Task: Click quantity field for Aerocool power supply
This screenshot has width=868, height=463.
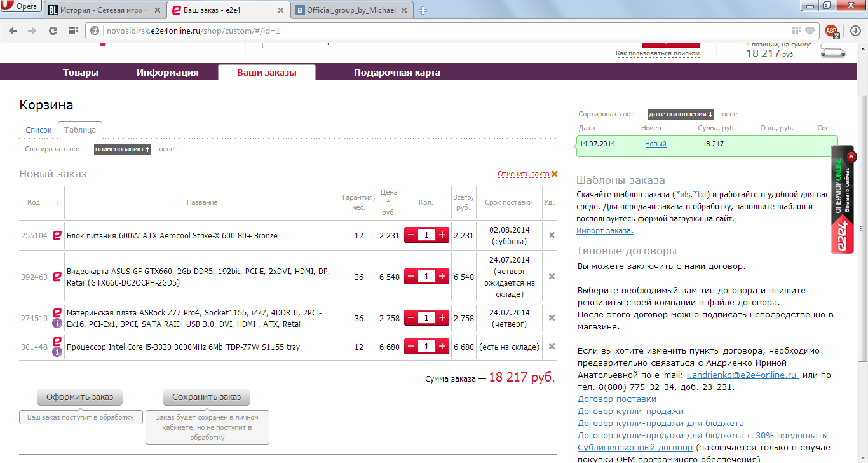Action: point(426,235)
